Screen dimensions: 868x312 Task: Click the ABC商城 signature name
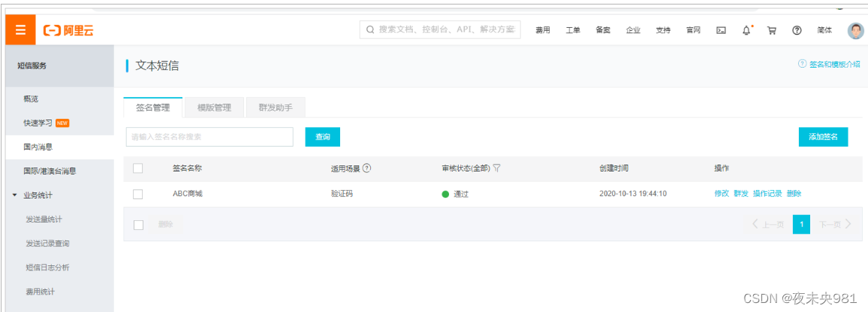188,194
